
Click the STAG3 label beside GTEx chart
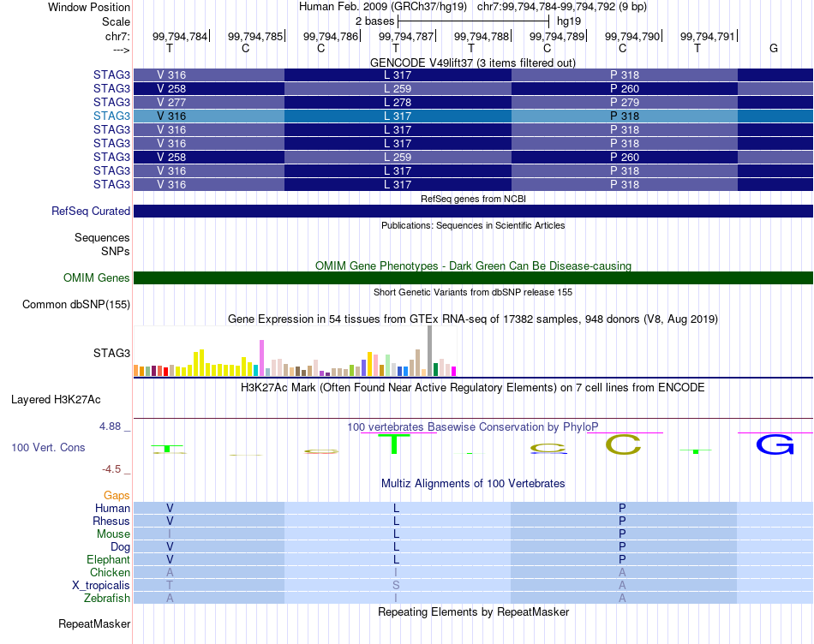pyautogui.click(x=111, y=353)
